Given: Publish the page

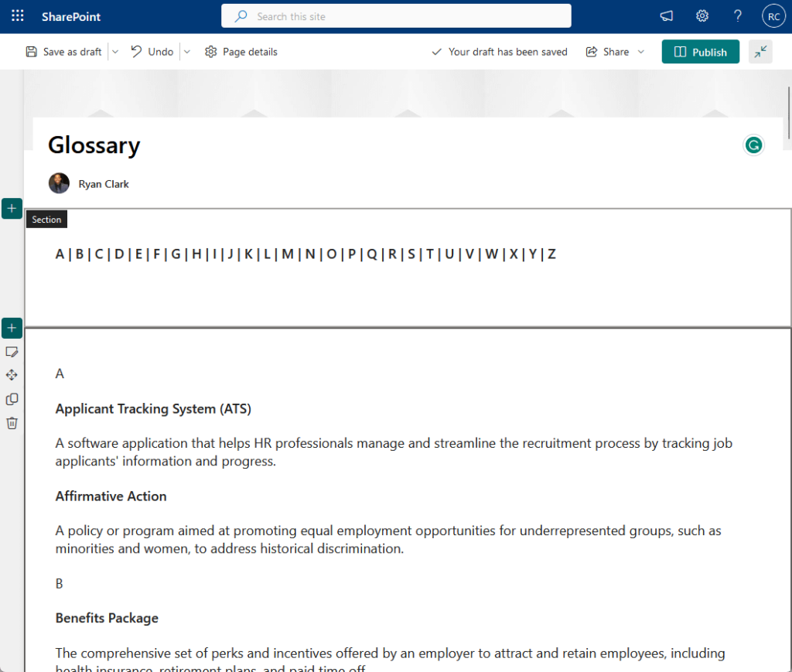Looking at the screenshot, I should pos(700,52).
